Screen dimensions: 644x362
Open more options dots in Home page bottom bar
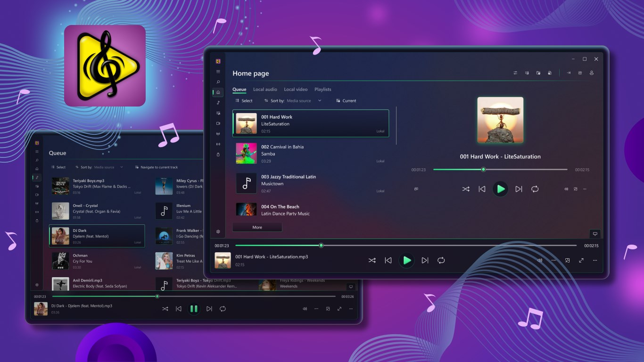pyautogui.click(x=595, y=260)
